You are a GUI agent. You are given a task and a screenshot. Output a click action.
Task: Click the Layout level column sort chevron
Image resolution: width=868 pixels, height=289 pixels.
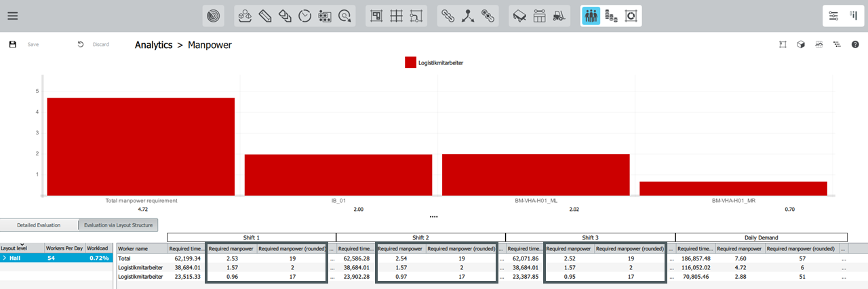pyautogui.click(x=22, y=244)
